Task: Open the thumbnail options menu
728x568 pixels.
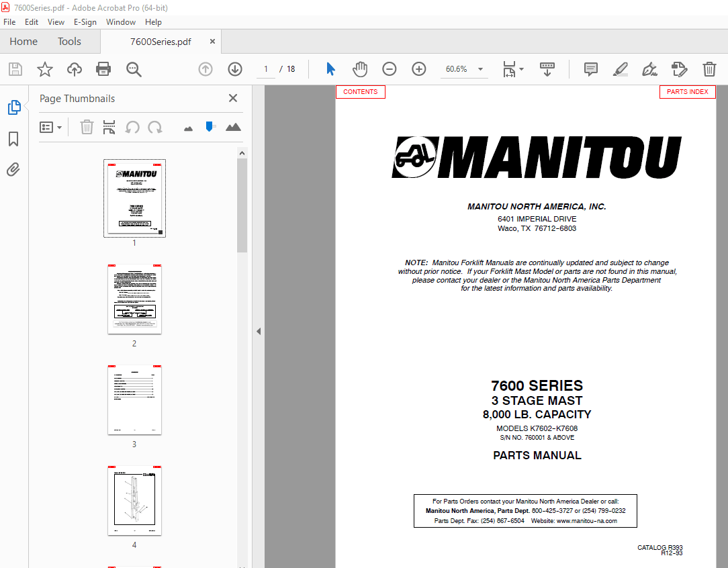Action: 51,127
